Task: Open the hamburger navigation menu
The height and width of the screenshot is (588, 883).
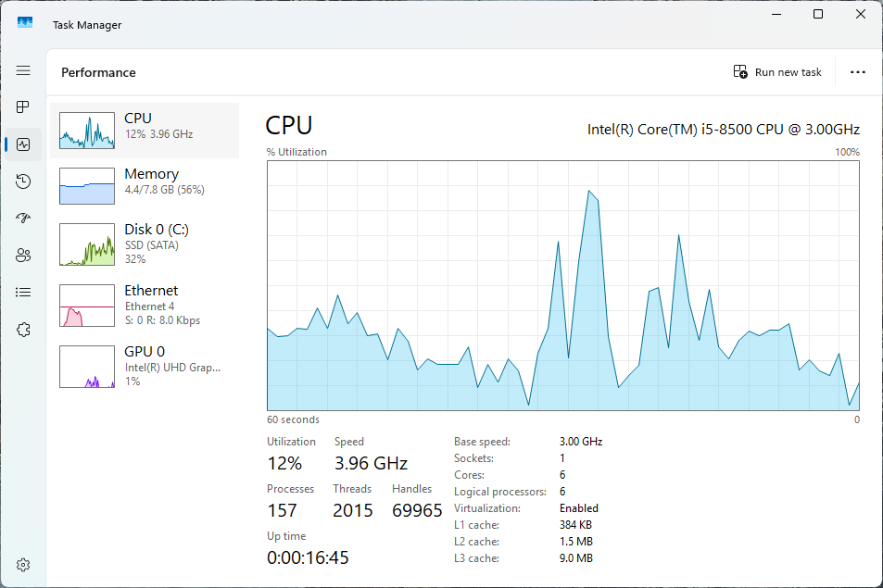Action: click(x=23, y=70)
